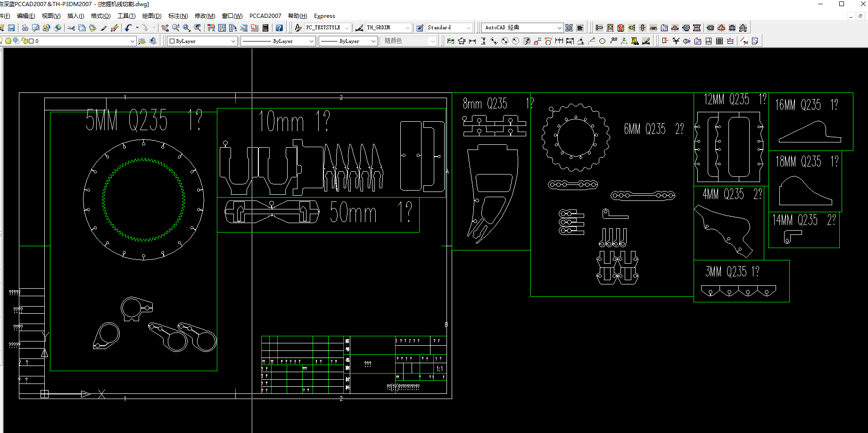Click the center mark circle icon

(602, 41)
